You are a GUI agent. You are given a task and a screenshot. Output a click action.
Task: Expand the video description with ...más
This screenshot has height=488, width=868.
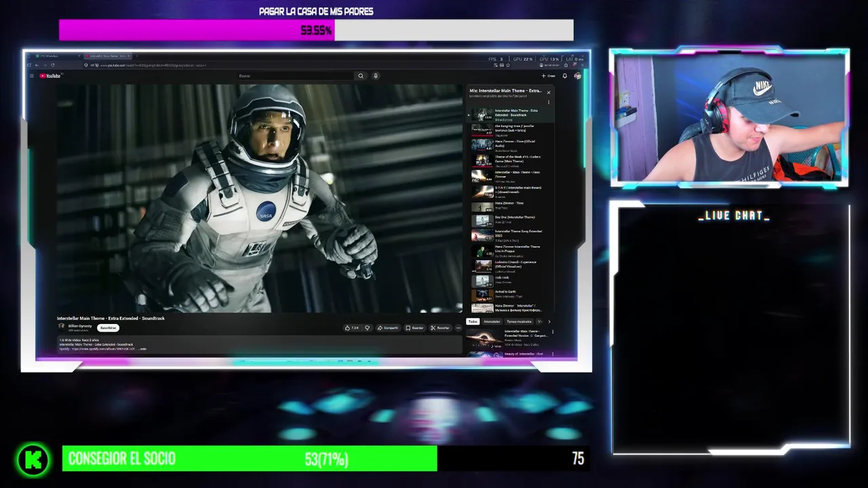pyautogui.click(x=142, y=349)
